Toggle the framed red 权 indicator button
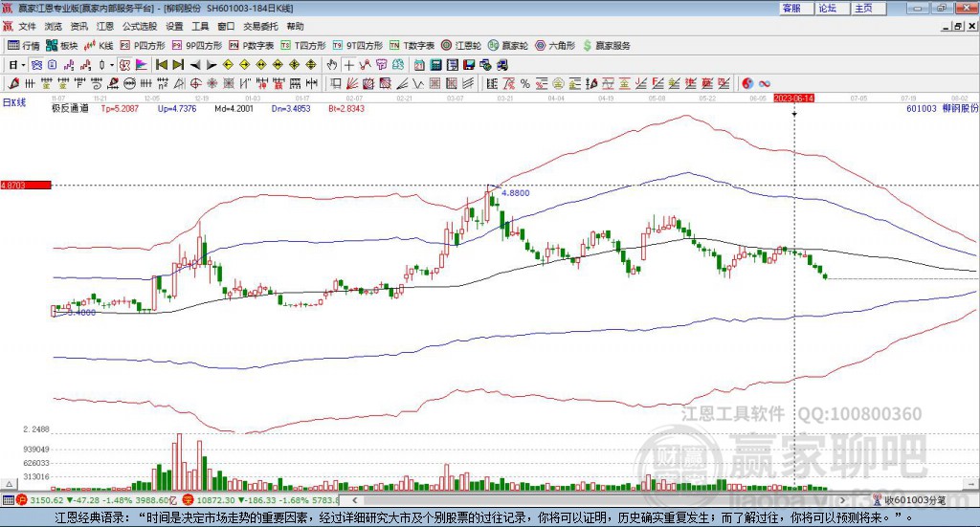 click(125, 64)
